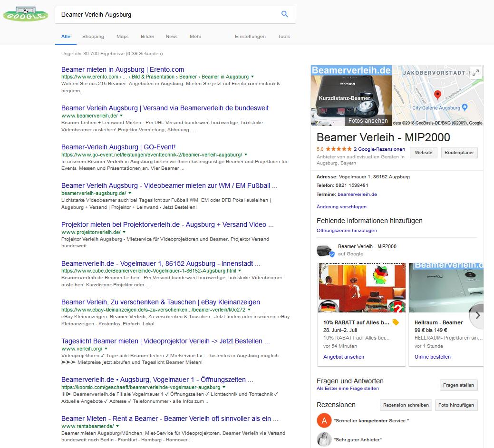Click 'Online bestellen' link
The height and width of the screenshot is (448, 494).
(x=433, y=357)
